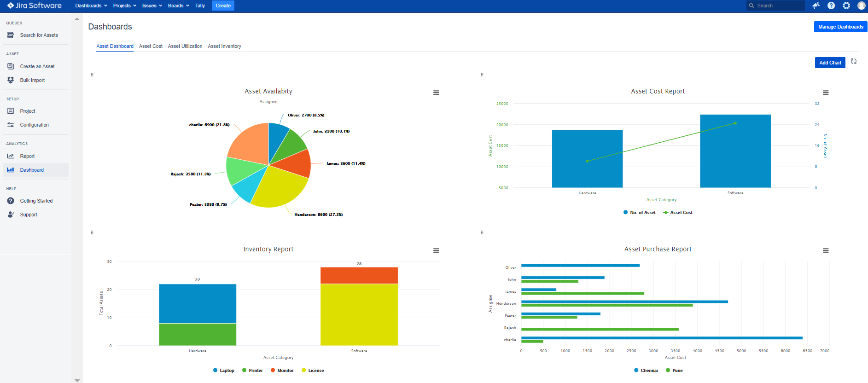Open the Support link
The width and height of the screenshot is (868, 383).
point(29,215)
